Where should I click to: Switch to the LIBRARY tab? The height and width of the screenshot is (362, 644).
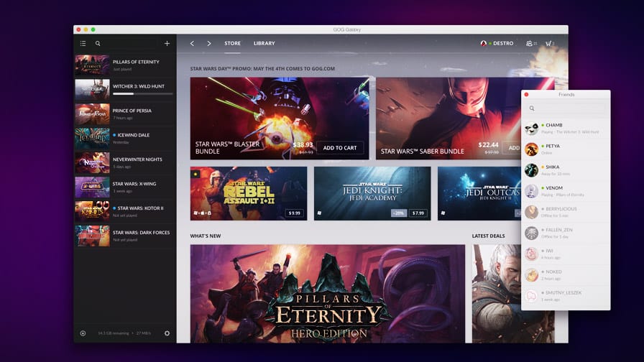[x=264, y=43]
